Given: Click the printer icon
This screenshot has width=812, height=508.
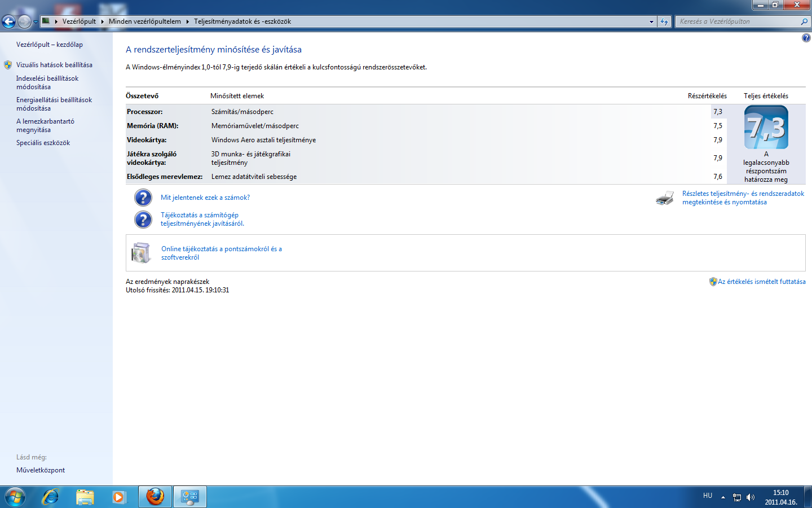Looking at the screenshot, I should [x=665, y=198].
